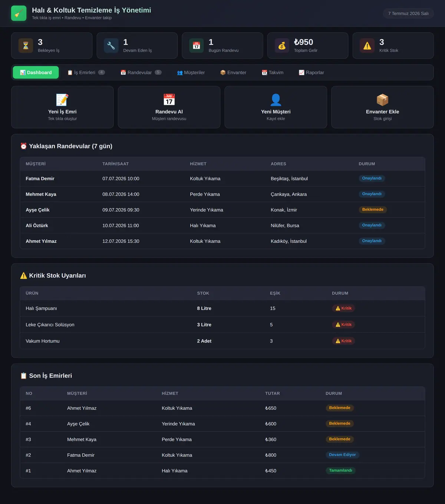Click the Toplam Gelir value ₺950
445x504 pixels.
tap(303, 42)
